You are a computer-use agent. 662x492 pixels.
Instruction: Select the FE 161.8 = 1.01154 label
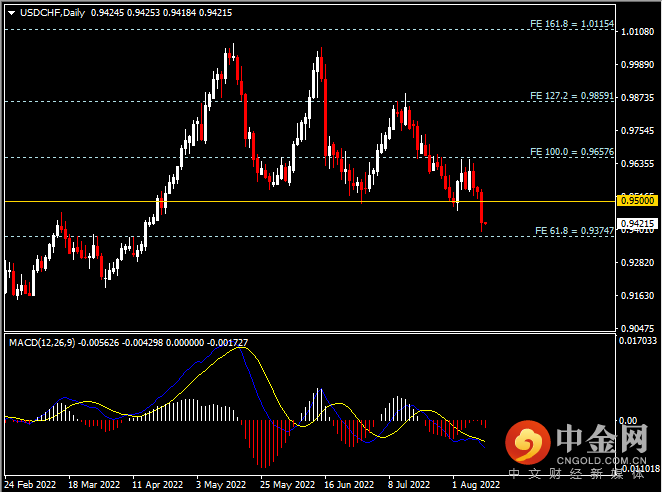[x=572, y=24]
